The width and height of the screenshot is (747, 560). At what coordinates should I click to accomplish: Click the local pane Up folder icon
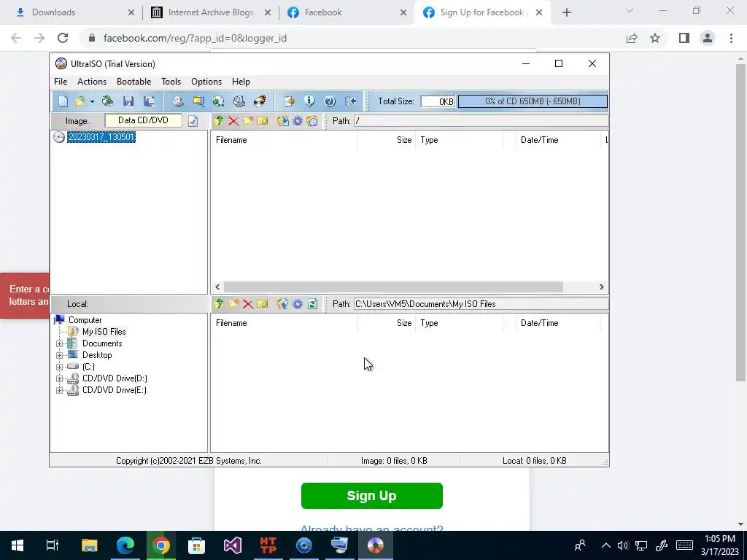point(219,304)
